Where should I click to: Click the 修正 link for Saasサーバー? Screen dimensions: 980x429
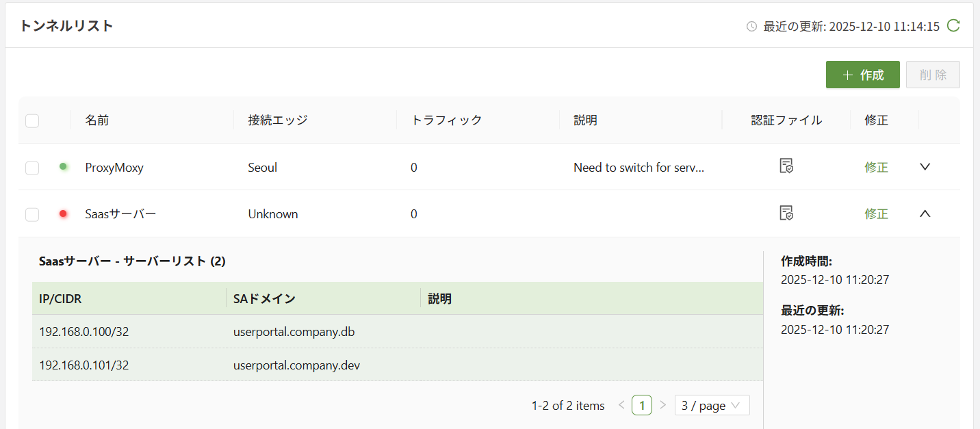coord(876,214)
